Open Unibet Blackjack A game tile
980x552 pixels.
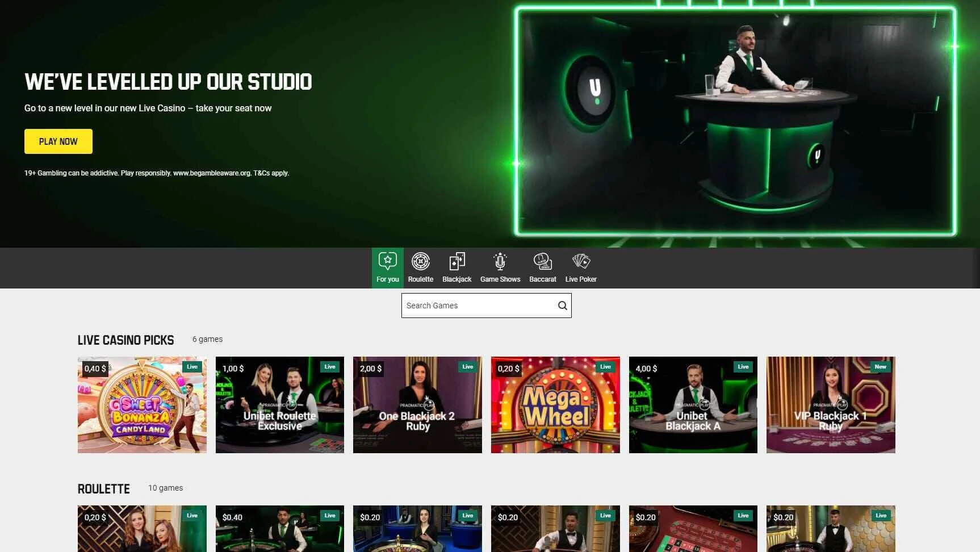(x=693, y=405)
